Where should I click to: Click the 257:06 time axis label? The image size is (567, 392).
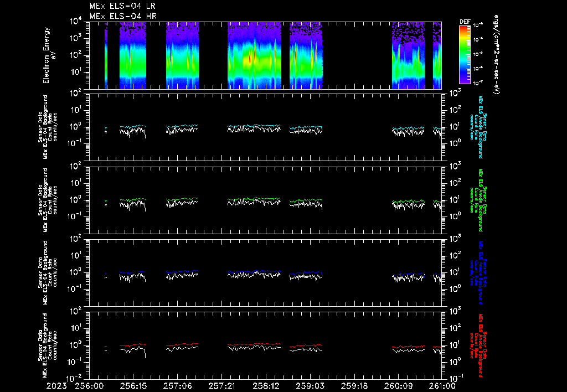(178, 386)
